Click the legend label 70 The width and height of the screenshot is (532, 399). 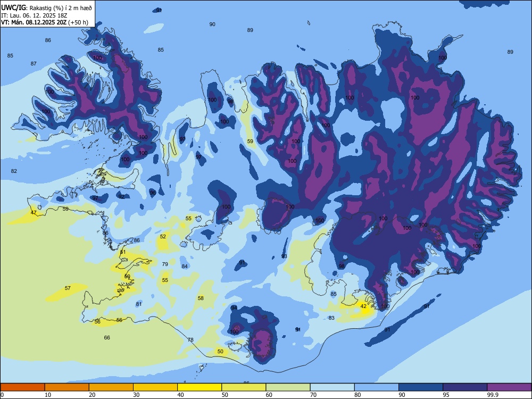point(313,395)
